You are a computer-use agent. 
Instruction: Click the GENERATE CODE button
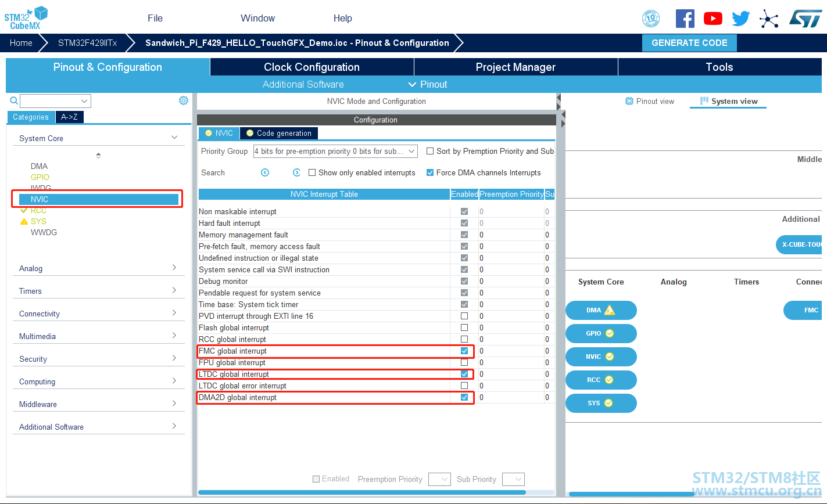coord(689,43)
